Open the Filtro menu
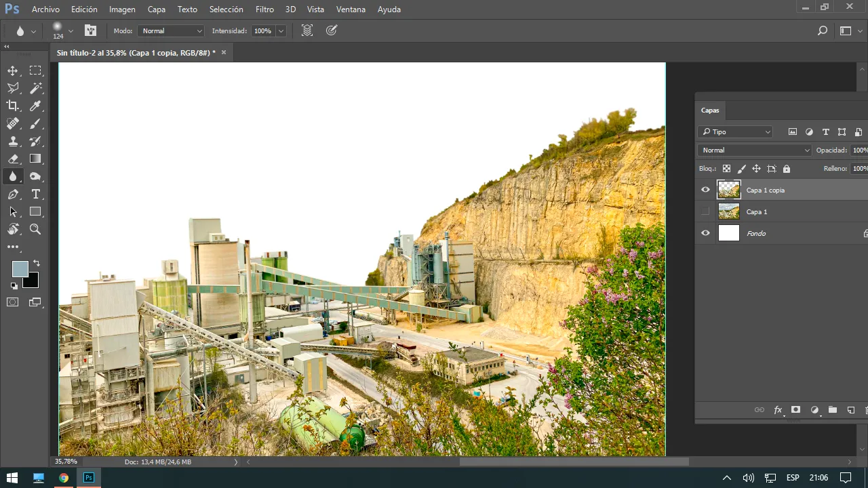This screenshot has width=868, height=488. [264, 9]
